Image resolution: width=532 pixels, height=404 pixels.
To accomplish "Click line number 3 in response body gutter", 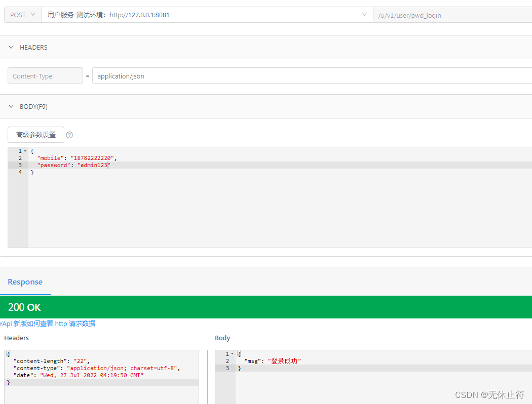I will click(227, 368).
